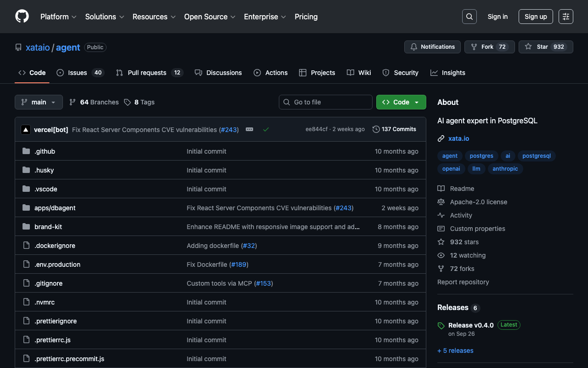Click the vercel[bot] avatar icon
588x368 pixels.
coord(26,130)
